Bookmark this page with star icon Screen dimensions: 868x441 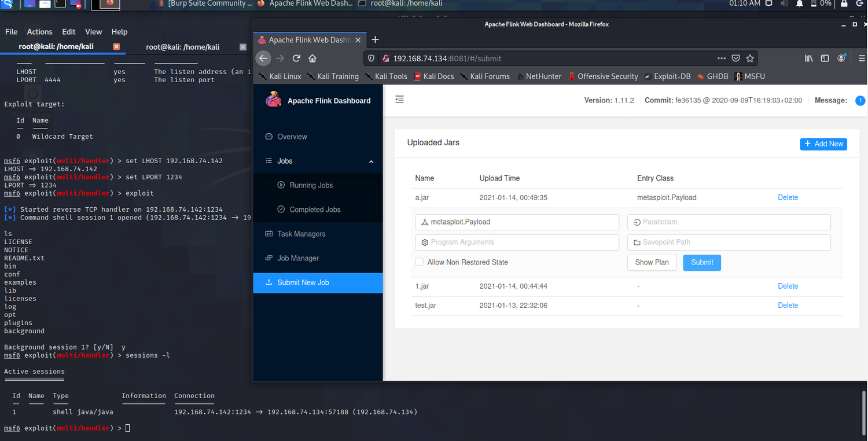(x=750, y=58)
